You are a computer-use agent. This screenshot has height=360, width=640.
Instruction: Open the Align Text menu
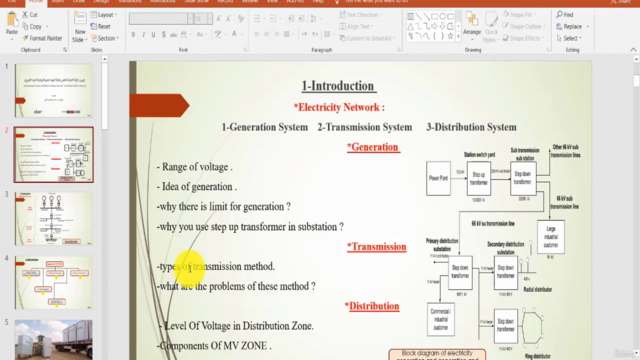click(357, 26)
